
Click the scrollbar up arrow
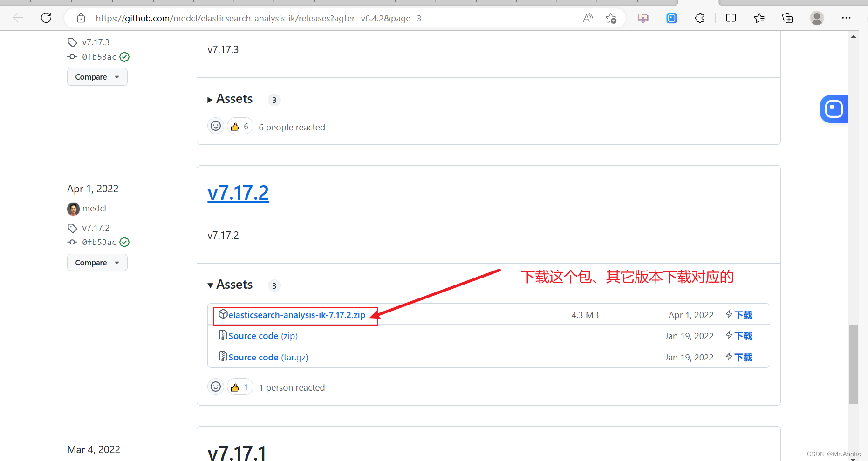pos(853,36)
